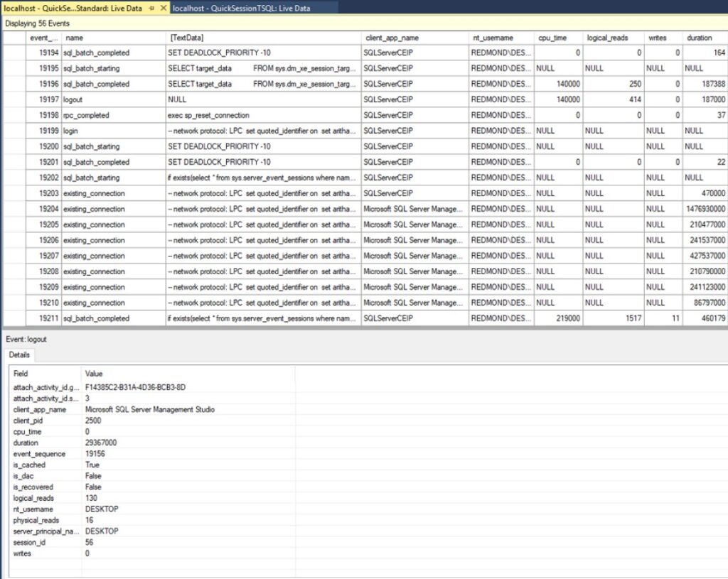This screenshot has height=579, width=728.
Task: Select the login event row 19199
Action: tap(365, 131)
